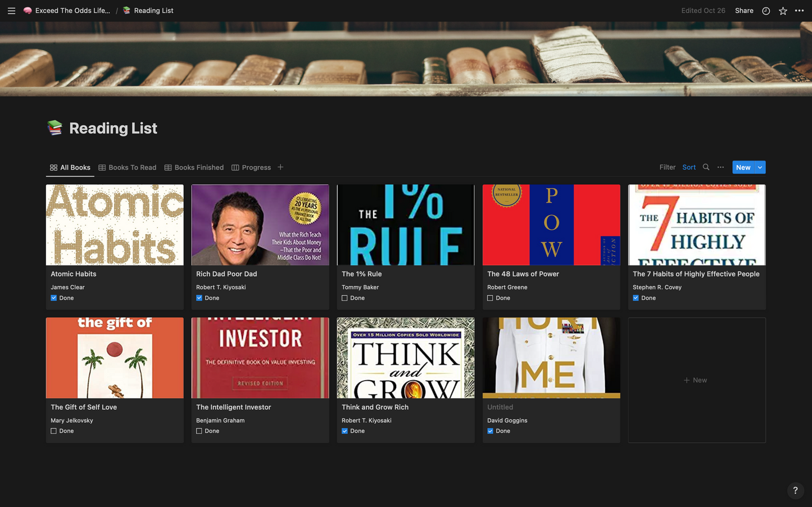Switch to All Books tab
This screenshot has width=812, height=507.
(70, 167)
